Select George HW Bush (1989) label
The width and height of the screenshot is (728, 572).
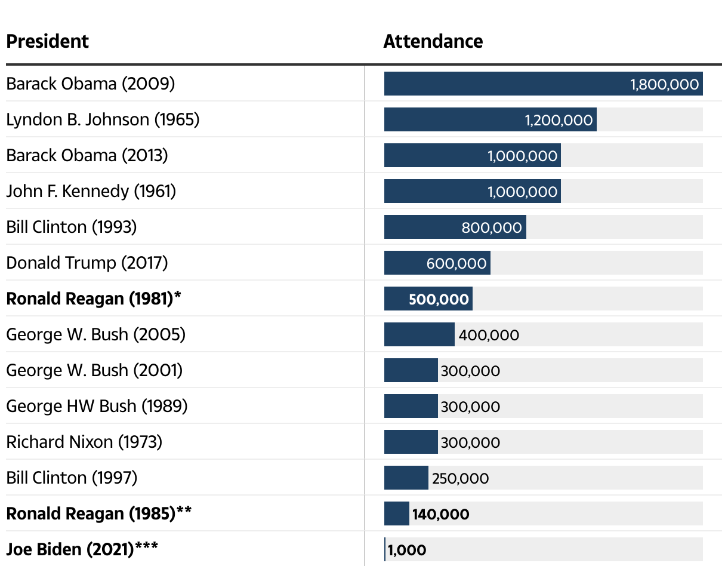pyautogui.click(x=97, y=406)
